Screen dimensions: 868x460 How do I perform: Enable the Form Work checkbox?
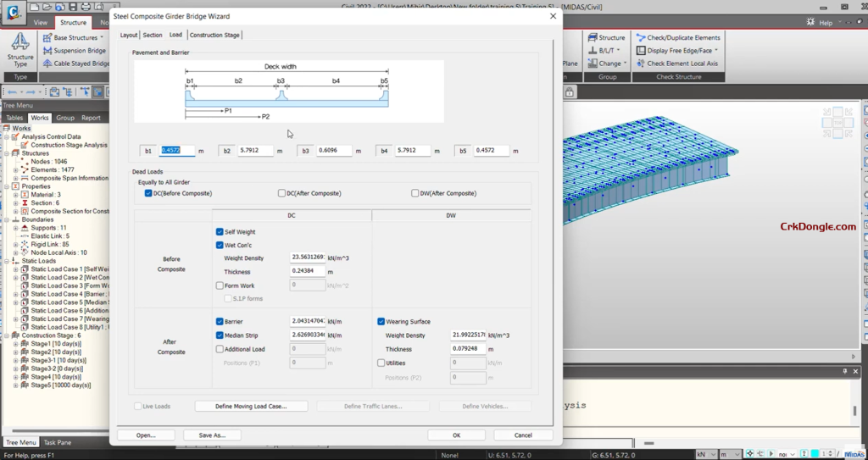click(x=220, y=286)
